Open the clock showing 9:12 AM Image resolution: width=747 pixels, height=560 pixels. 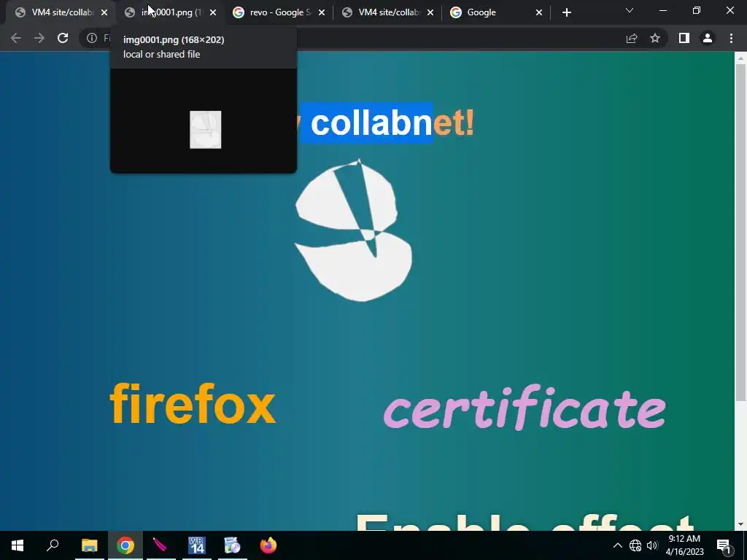point(684,545)
